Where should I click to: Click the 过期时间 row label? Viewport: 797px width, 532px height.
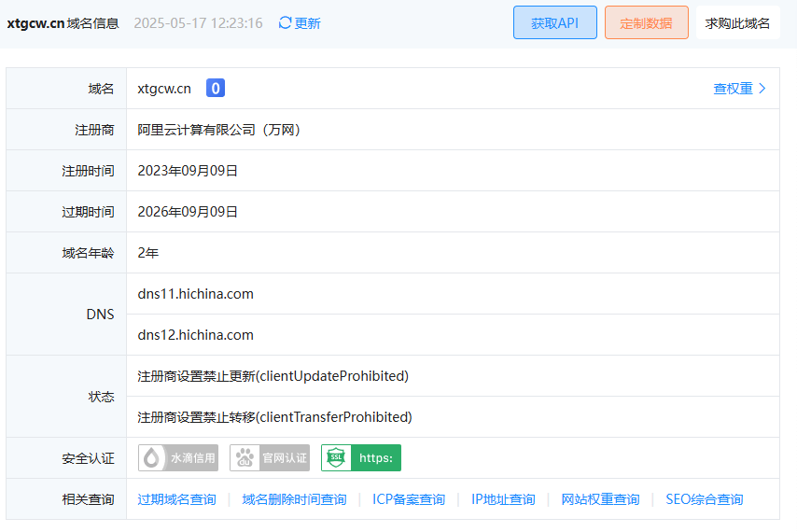coord(88,212)
